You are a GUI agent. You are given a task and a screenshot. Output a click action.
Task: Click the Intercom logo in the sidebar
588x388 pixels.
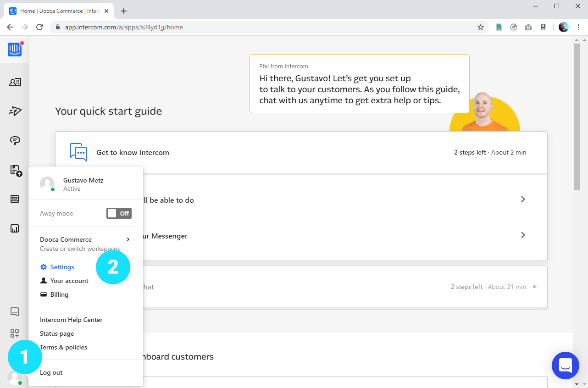click(x=15, y=49)
